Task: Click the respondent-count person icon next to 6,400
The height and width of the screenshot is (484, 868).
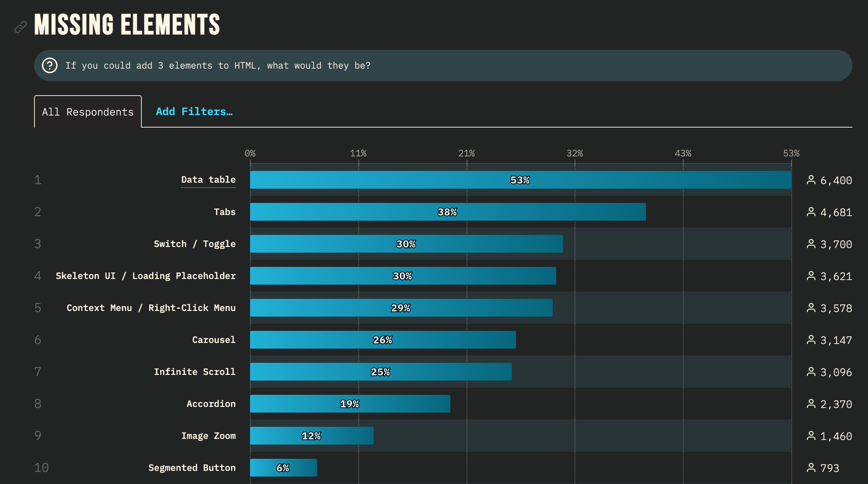Action: (x=812, y=180)
